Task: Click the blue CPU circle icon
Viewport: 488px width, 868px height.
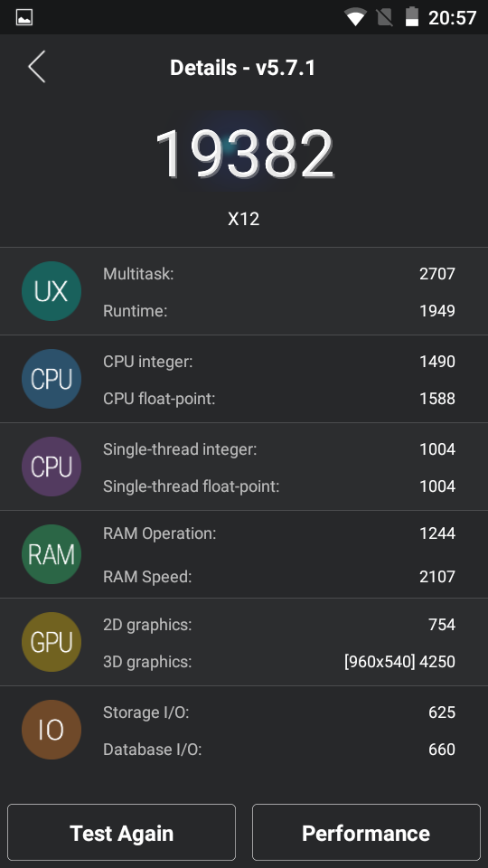Action: click(x=52, y=379)
